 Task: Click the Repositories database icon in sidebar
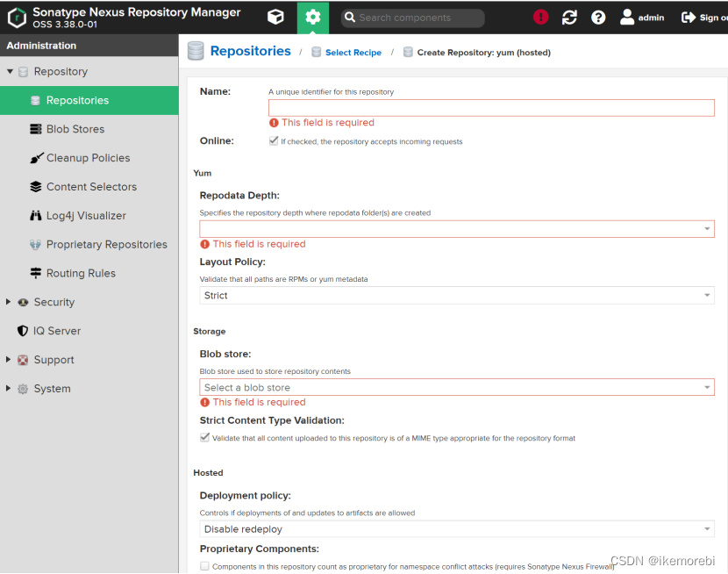pos(35,100)
